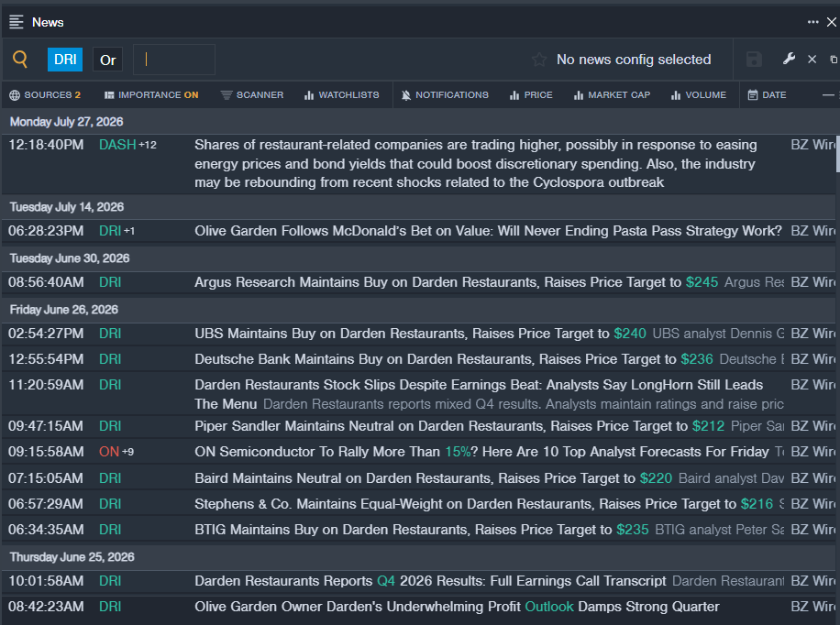Clear search with the small X icon
840x625 pixels.
pos(812,59)
